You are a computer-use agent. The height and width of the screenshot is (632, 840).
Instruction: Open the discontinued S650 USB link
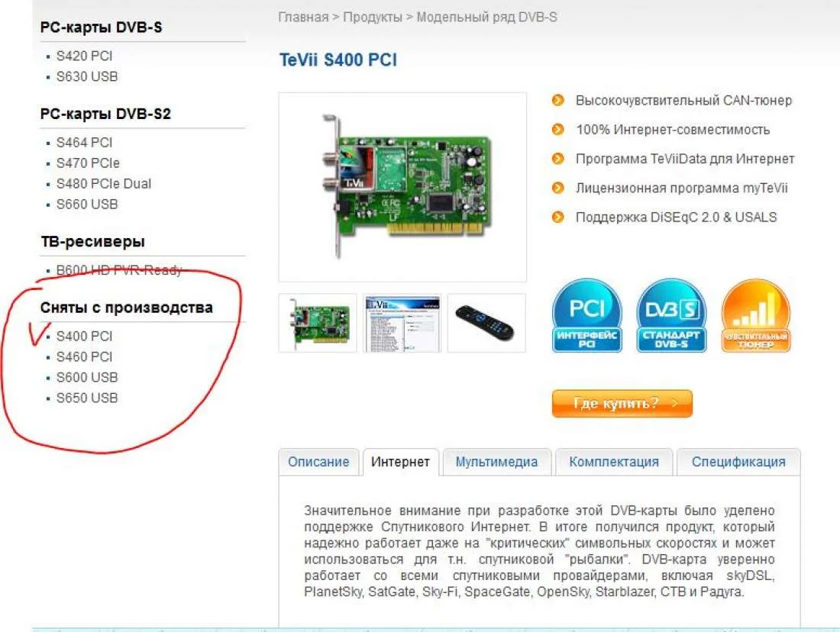point(87,398)
